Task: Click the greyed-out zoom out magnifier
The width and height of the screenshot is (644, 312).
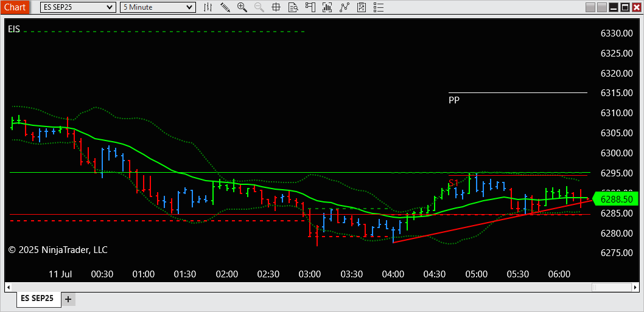Action: [259, 7]
